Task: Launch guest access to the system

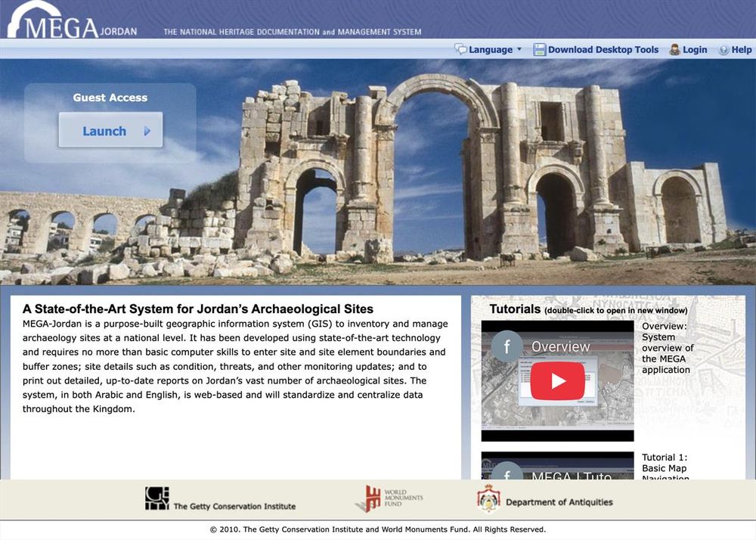Action: 110,130
